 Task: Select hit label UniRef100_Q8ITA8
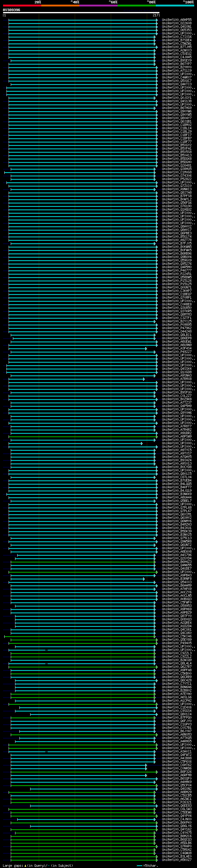tap(177, 193)
